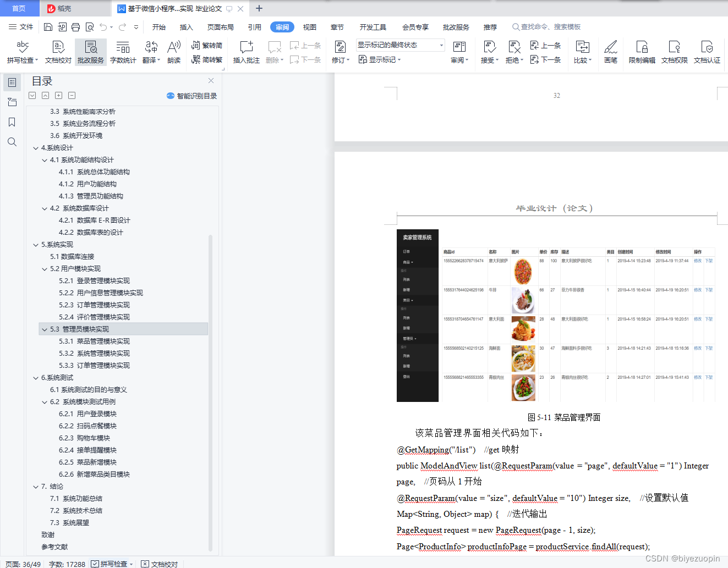
Task: Close the 目录 navigation pane
Action: (211, 81)
